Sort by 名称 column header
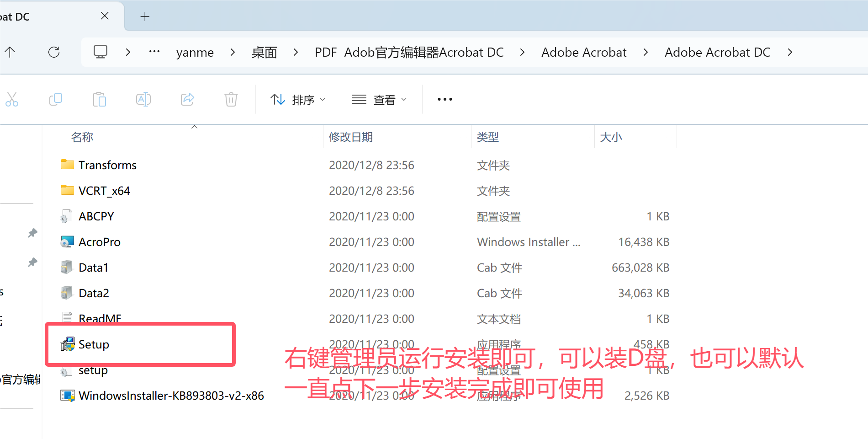868x439 pixels. [x=82, y=137]
